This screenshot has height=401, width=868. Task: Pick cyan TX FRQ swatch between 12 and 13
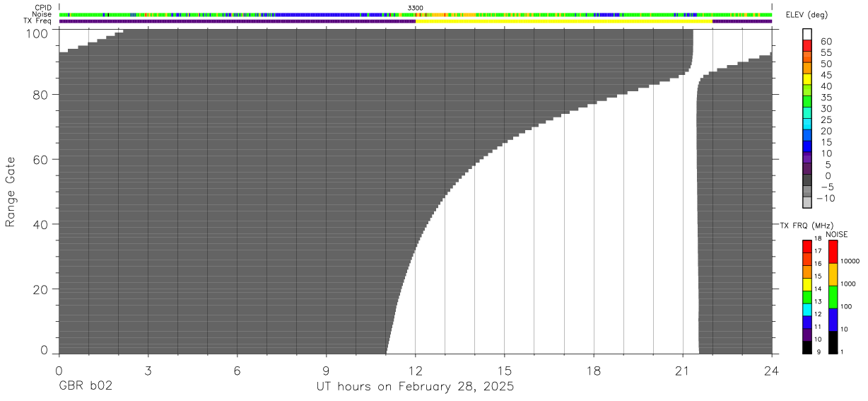[807, 309]
